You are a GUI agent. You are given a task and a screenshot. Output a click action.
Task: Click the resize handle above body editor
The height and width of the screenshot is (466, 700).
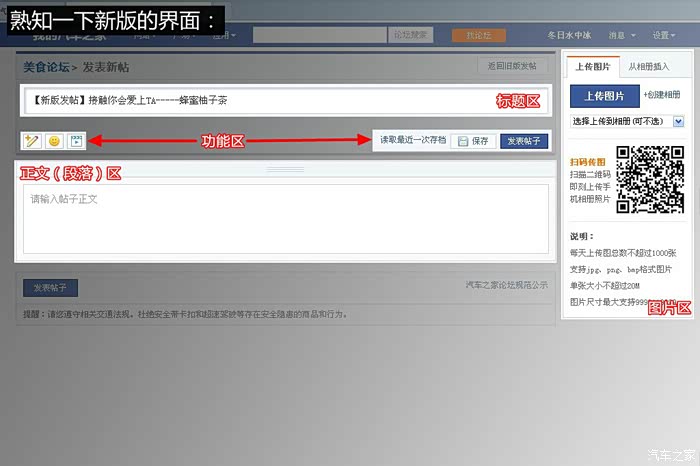pyautogui.click(x=285, y=169)
